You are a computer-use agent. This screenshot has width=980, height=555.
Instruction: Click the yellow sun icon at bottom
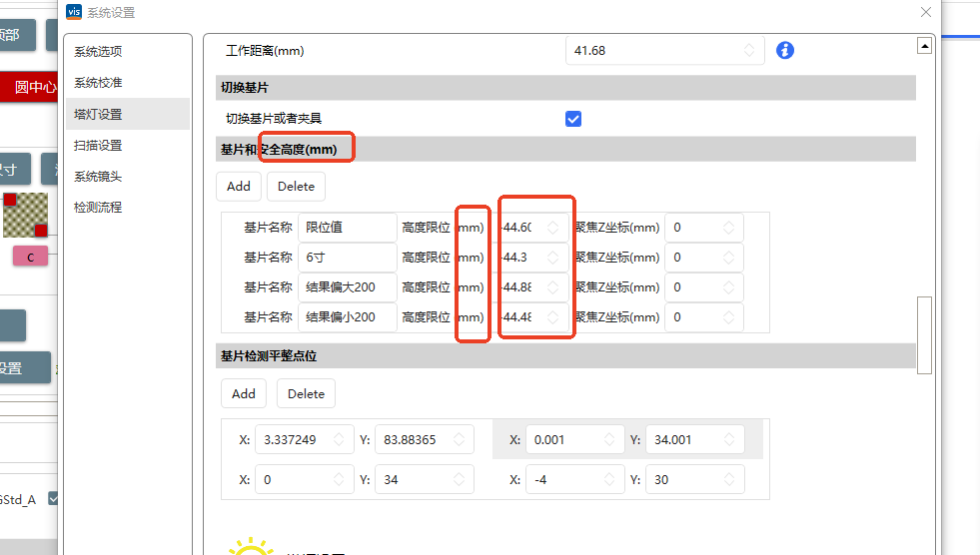click(x=250, y=547)
